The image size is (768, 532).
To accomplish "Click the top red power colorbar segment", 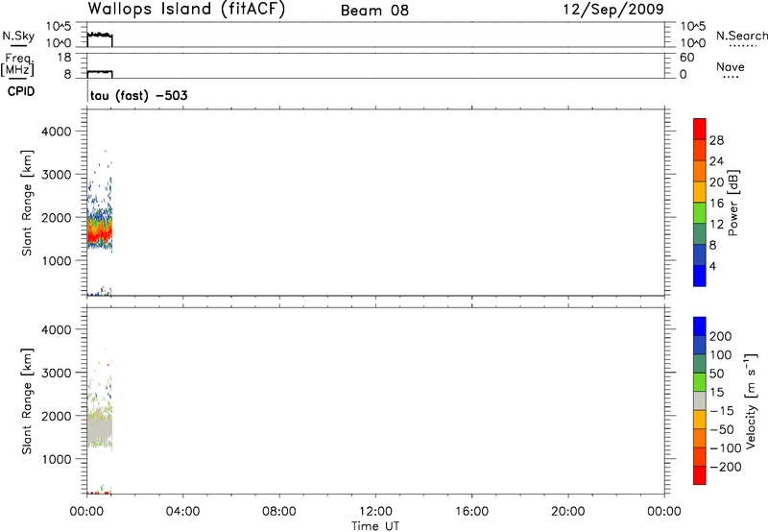I will click(700, 129).
